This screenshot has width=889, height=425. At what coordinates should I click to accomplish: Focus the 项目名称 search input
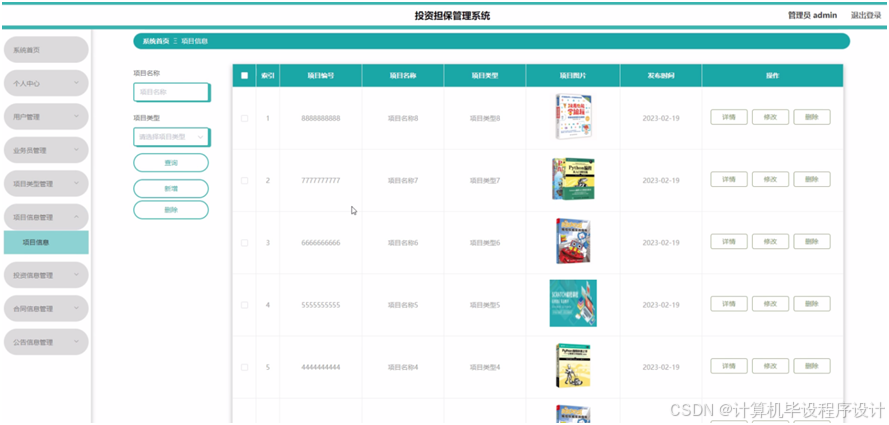click(x=171, y=92)
